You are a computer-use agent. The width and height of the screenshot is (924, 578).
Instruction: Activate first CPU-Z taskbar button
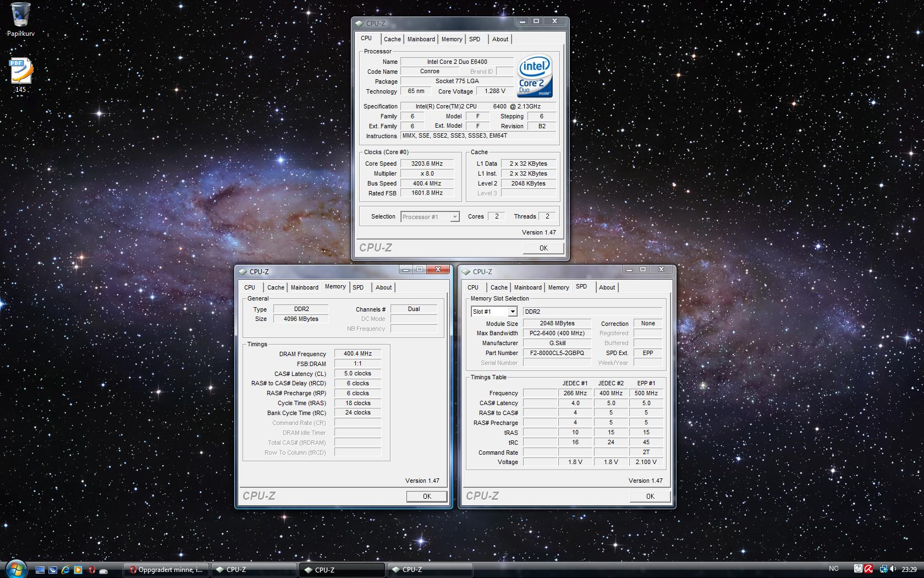coord(254,570)
